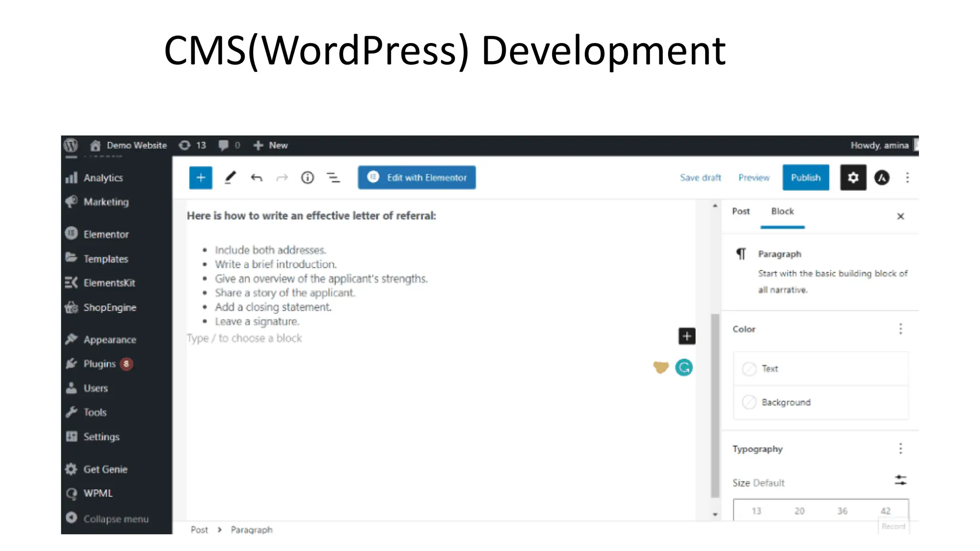Open document Details info icon
980x551 pixels.
point(308,178)
